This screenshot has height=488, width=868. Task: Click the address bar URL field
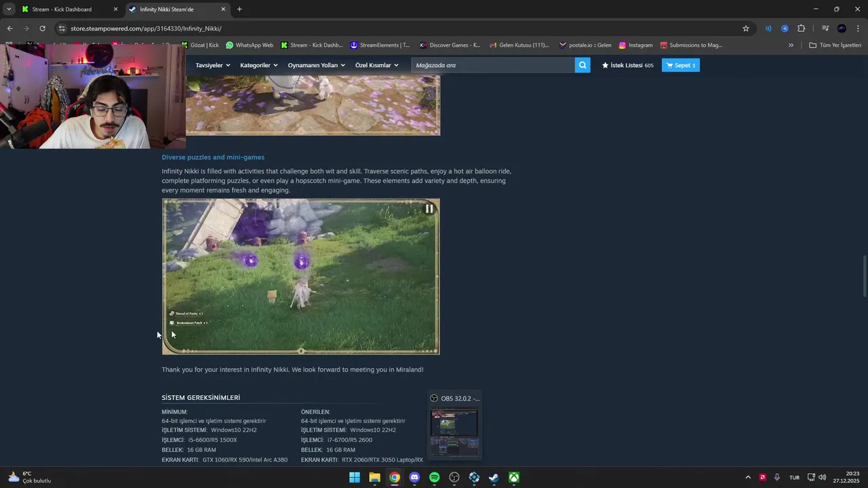coord(400,28)
